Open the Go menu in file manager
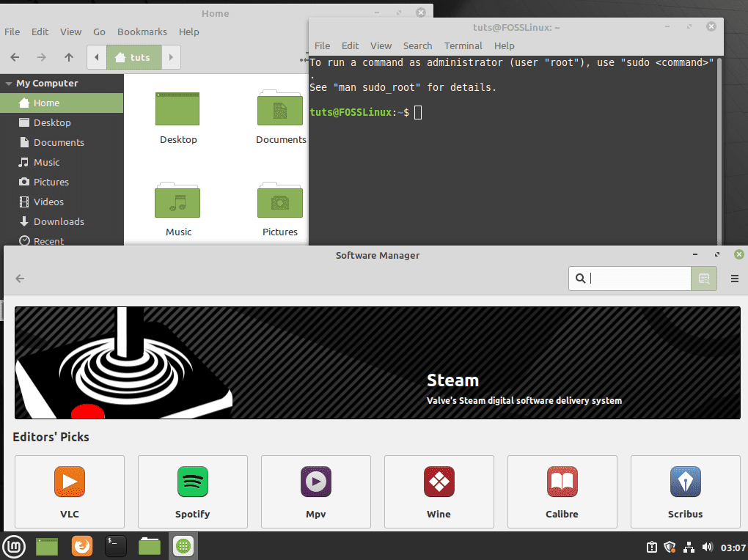 [99, 32]
